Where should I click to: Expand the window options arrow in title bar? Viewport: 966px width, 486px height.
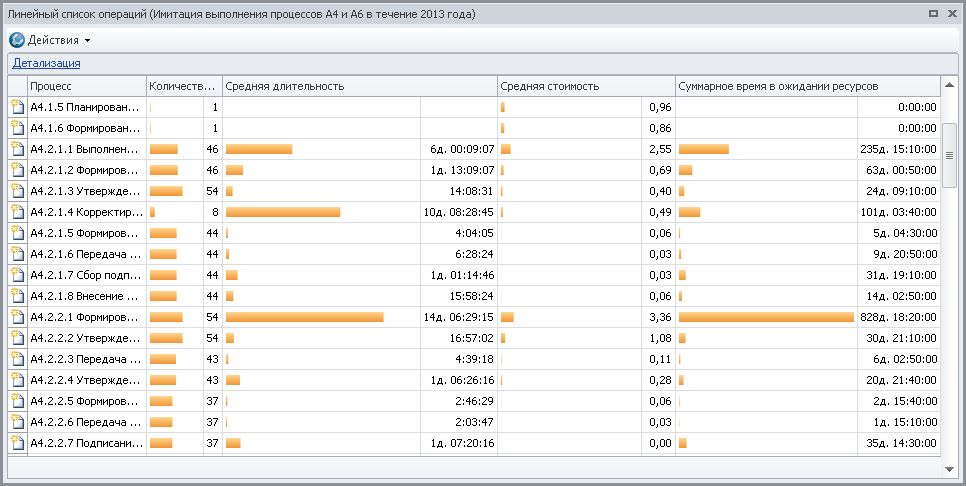tap(933, 14)
